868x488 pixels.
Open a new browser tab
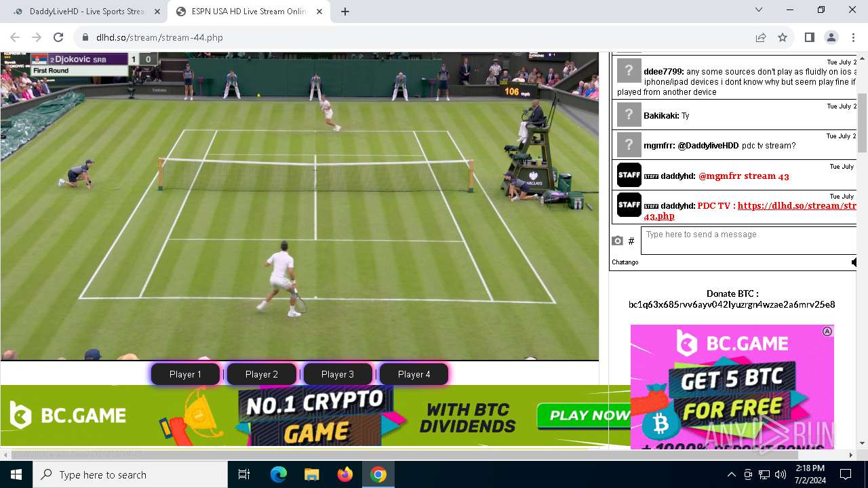(345, 12)
